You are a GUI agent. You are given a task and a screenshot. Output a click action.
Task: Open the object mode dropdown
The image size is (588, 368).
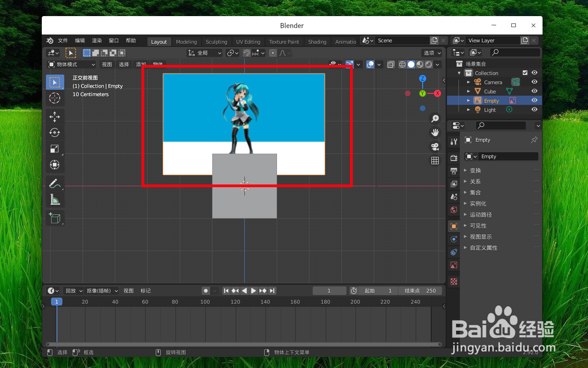pyautogui.click(x=71, y=64)
